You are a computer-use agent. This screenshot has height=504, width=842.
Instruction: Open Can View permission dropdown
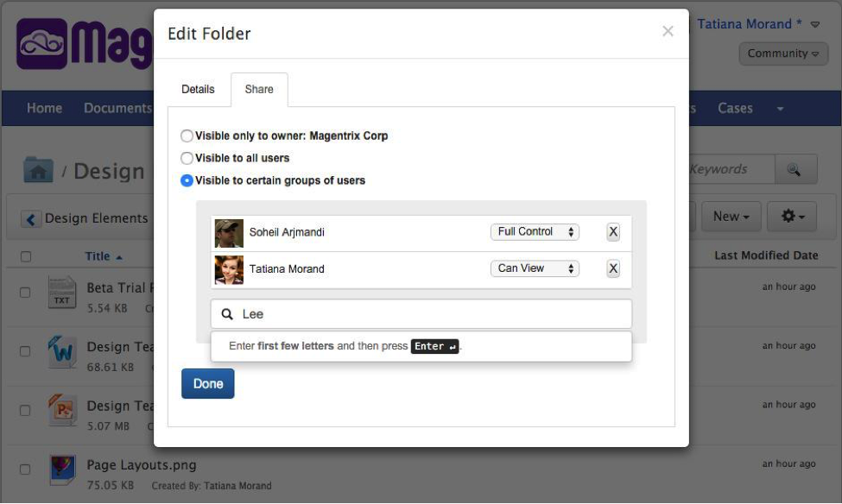coord(535,268)
